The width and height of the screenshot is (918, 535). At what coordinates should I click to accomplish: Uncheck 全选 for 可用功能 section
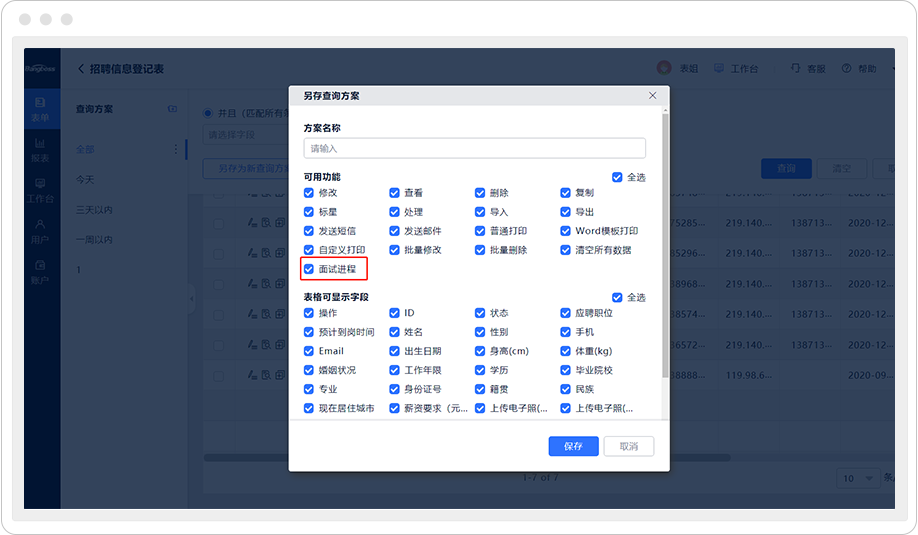tap(617, 177)
